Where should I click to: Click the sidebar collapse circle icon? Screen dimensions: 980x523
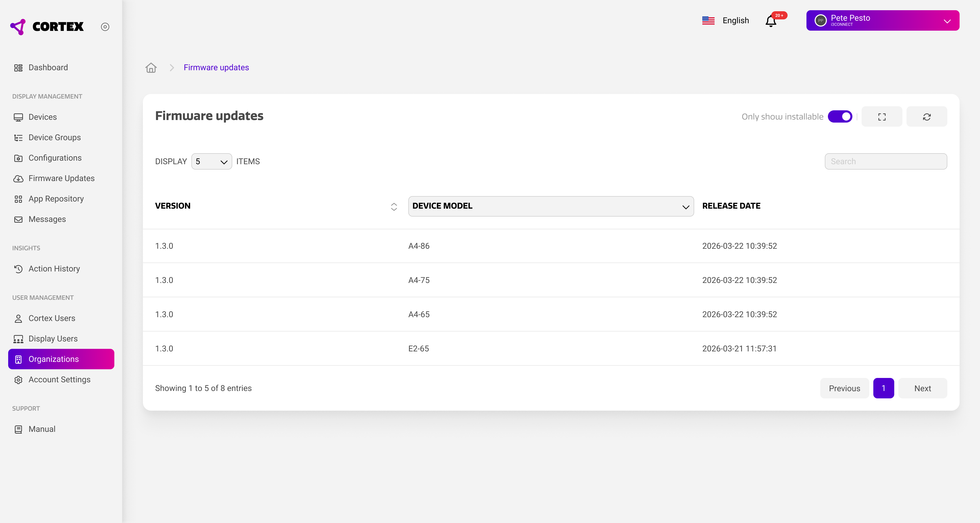click(x=105, y=27)
